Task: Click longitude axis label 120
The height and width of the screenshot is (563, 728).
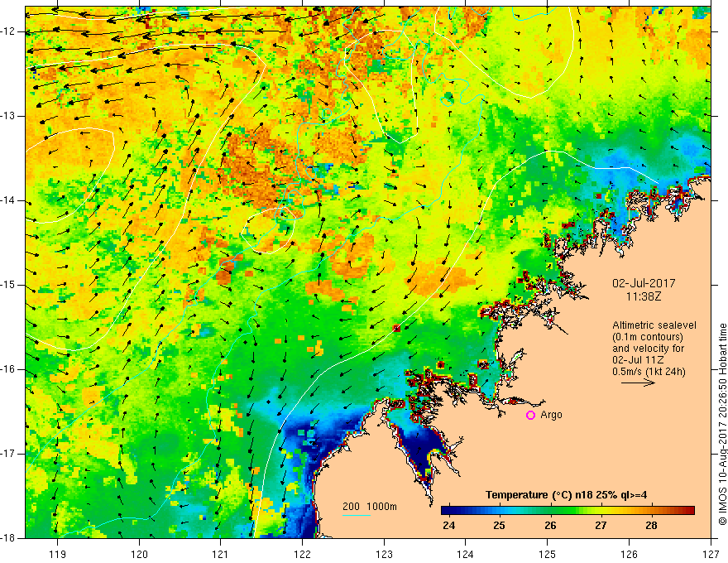Action: coord(139,554)
